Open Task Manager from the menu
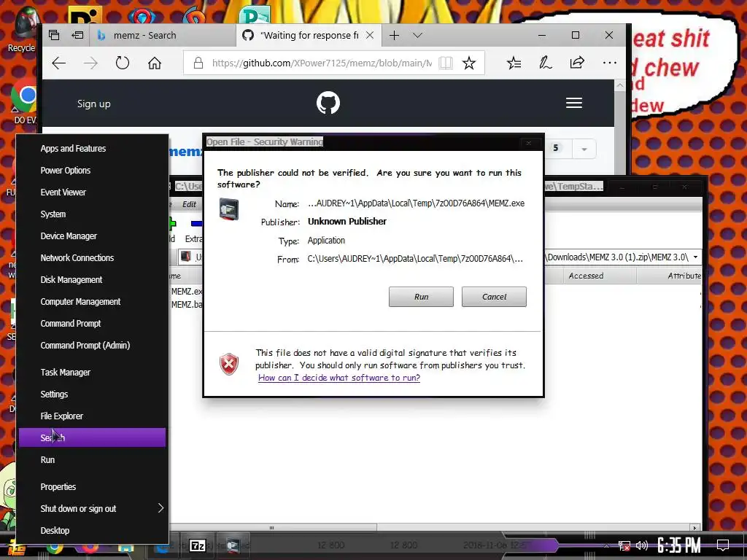 tap(65, 373)
